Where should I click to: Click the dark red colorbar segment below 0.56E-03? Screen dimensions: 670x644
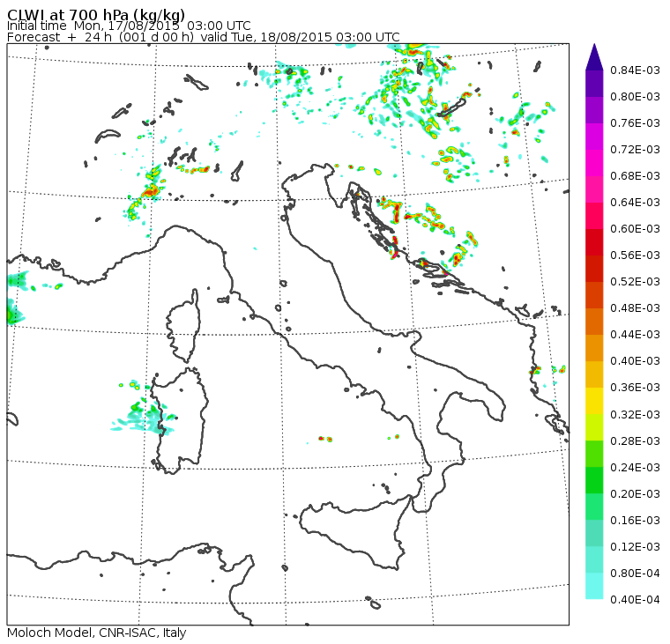594,269
